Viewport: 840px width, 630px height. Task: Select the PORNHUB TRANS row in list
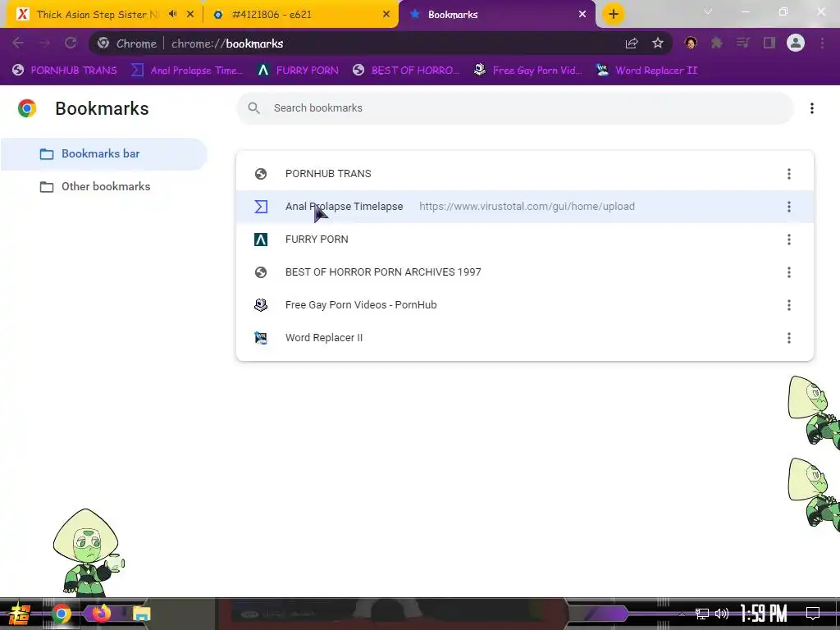[524, 174]
